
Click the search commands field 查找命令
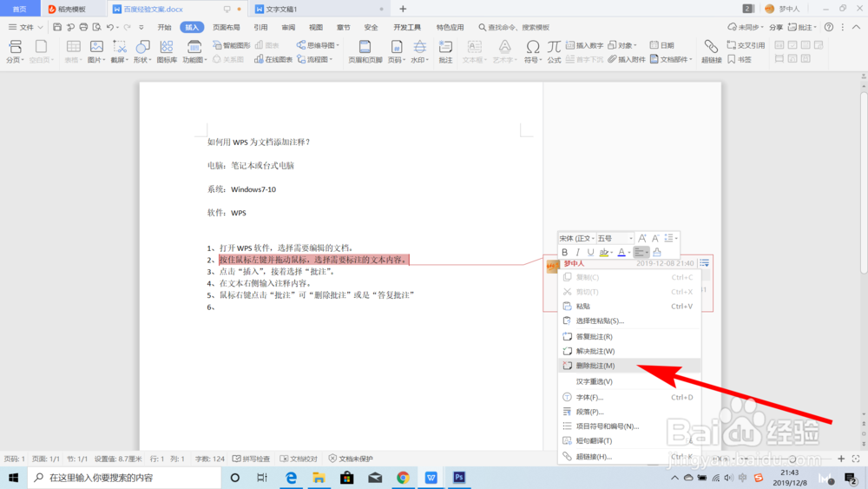(514, 27)
